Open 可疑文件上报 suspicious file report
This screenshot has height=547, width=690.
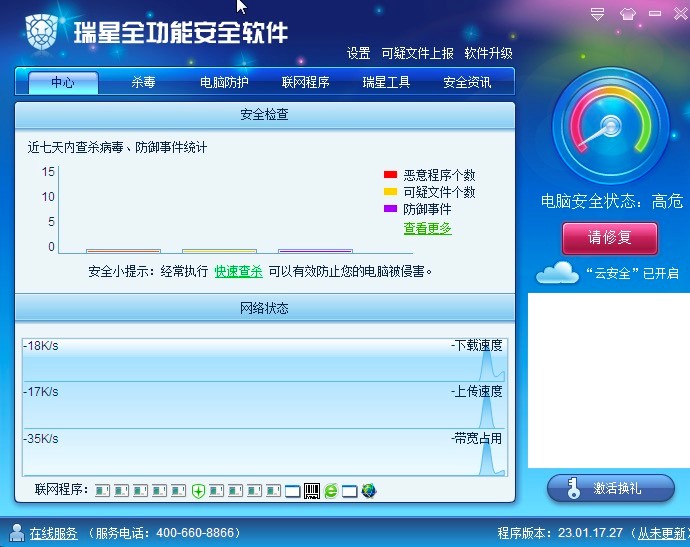pos(417,54)
